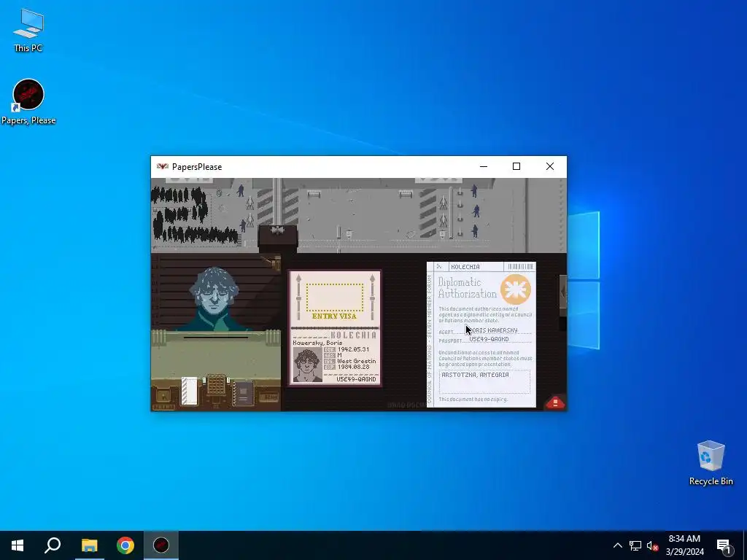Select the Papers, Please desktop shortcut
The height and width of the screenshot is (560, 747).
[x=28, y=102]
